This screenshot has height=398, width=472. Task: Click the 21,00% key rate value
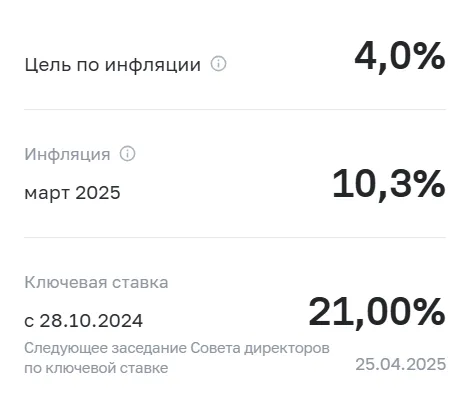[377, 313]
